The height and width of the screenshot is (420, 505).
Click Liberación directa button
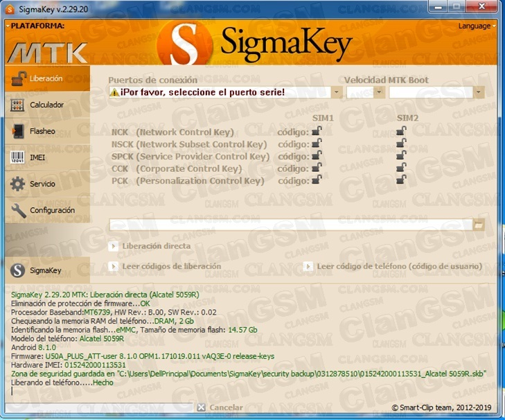pos(150,246)
